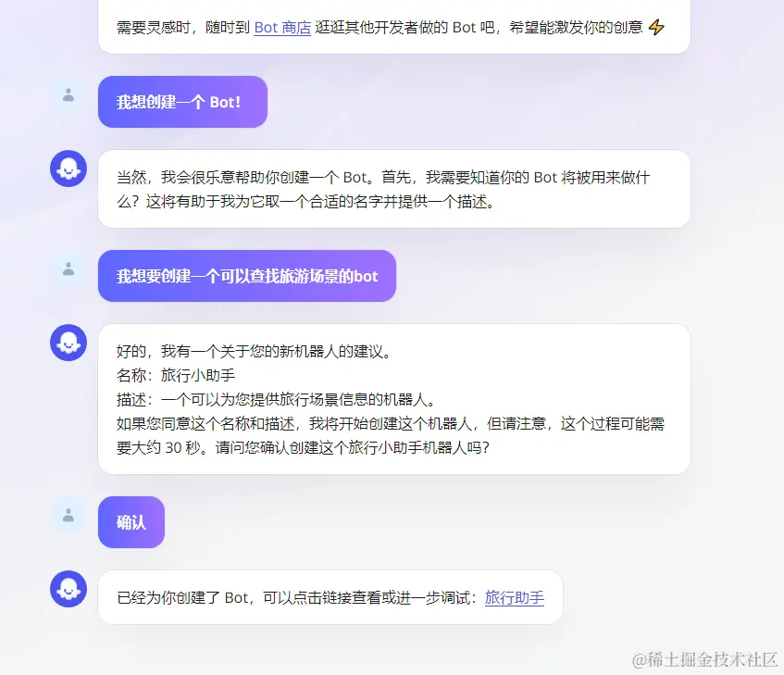Open the 旅行助手 link
This screenshot has height=675, width=784.
click(514, 597)
